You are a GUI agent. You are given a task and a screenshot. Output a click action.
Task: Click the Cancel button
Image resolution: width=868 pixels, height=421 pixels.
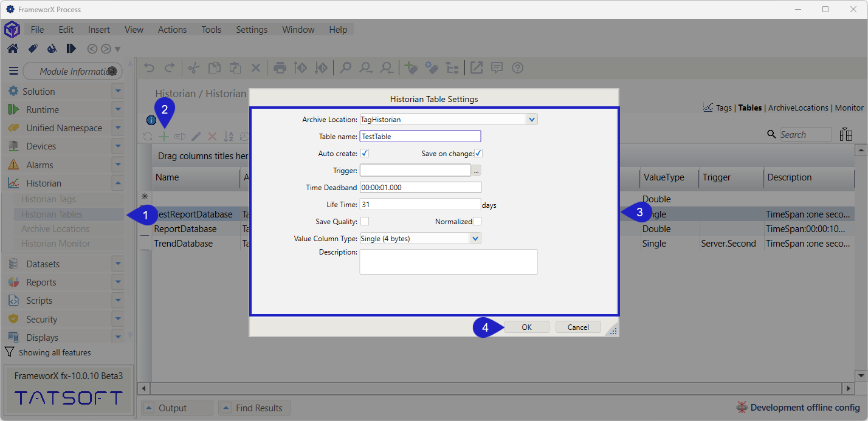coord(578,327)
